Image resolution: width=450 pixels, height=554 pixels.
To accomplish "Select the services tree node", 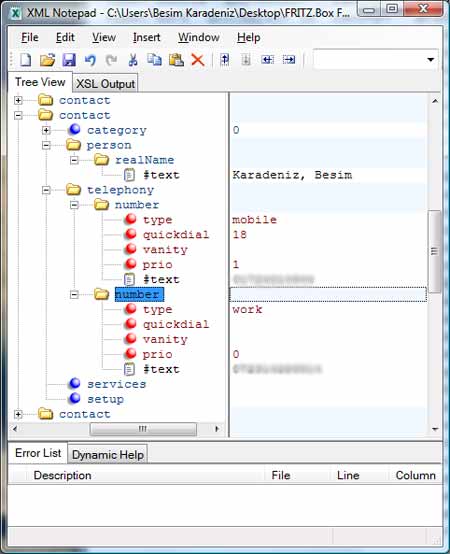I will click(x=117, y=384).
